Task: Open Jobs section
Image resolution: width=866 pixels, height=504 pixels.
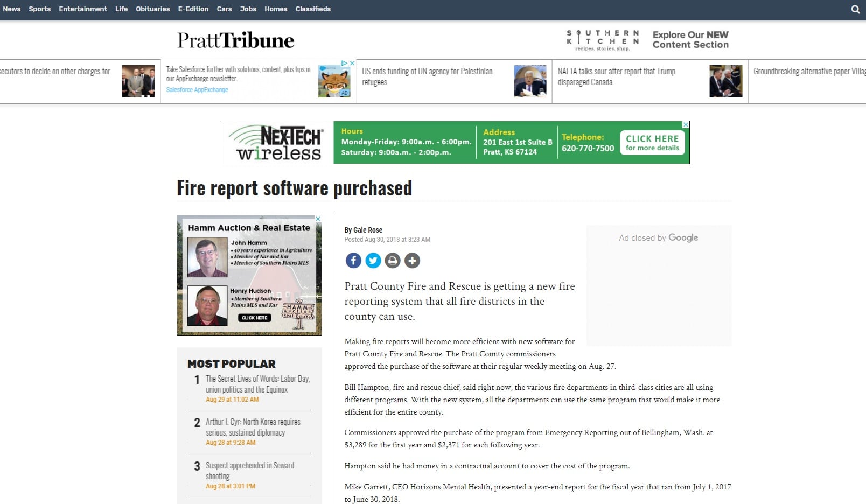Action: pyautogui.click(x=248, y=9)
